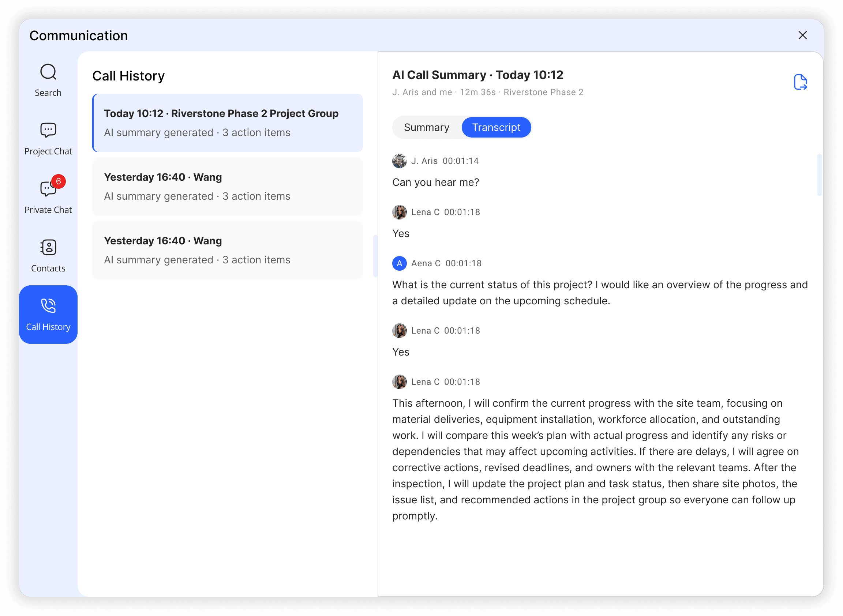Switch to the Summary tab
Screen dimensions: 843x616
427,128
